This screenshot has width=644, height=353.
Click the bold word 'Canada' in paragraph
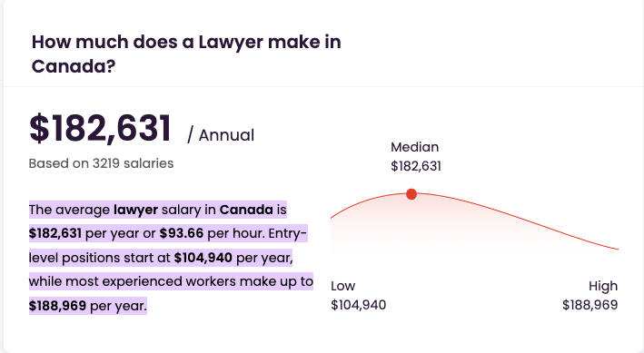[246, 210]
